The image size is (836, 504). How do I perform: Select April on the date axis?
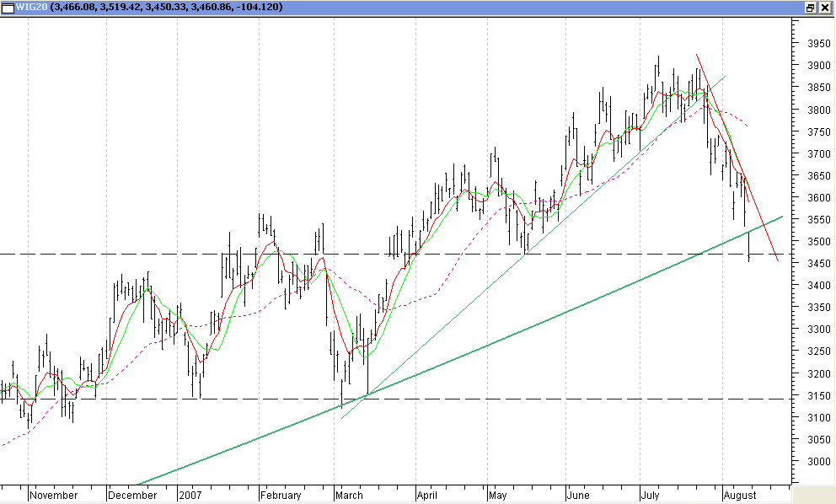click(426, 495)
